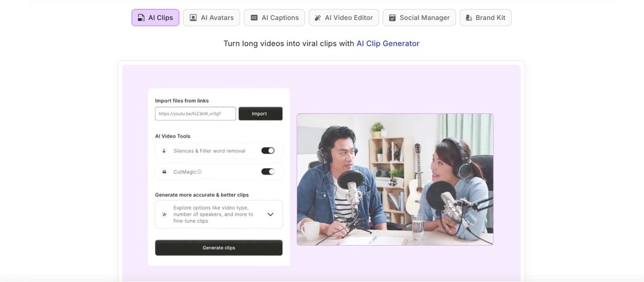Click the CutMagic row icon
Image resolution: width=644 pixels, height=282 pixels.
coord(164,172)
